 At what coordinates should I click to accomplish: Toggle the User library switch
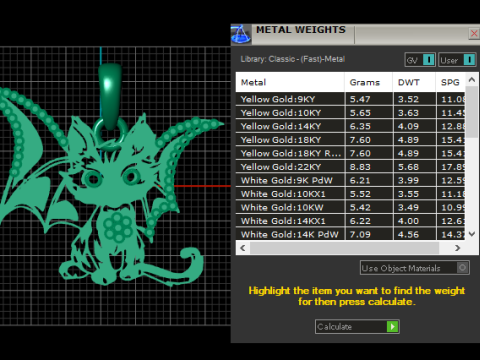click(x=457, y=60)
